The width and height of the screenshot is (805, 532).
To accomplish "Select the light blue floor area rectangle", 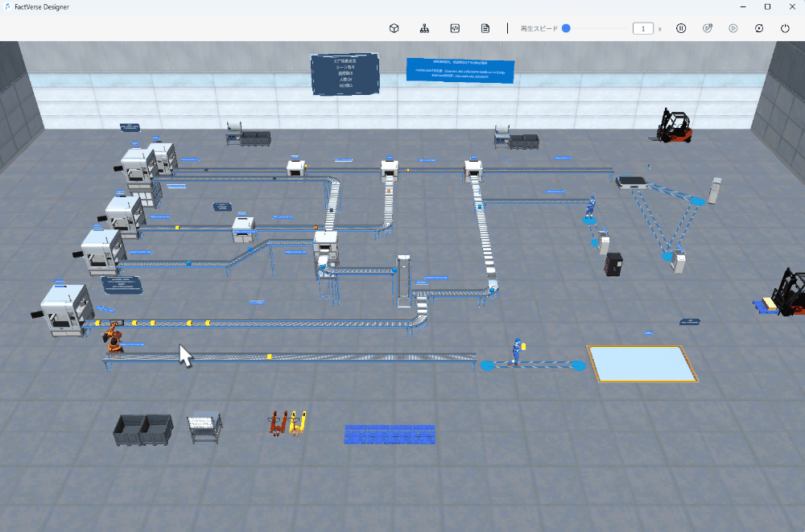I will pos(640,364).
